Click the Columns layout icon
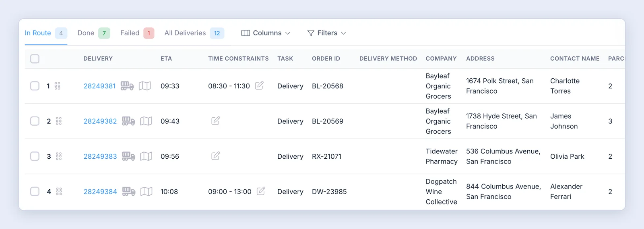Viewport: 644px width, 229px height. 246,33
